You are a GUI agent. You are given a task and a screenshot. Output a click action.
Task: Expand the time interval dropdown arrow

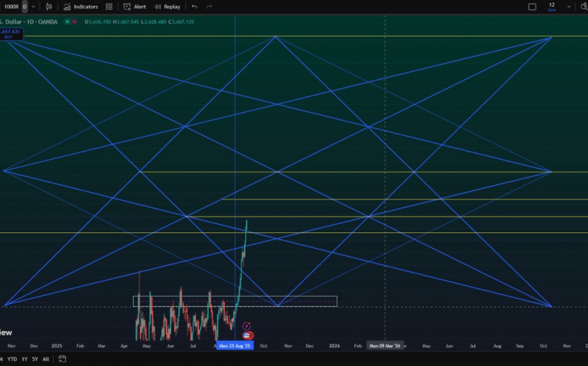[x=34, y=6]
